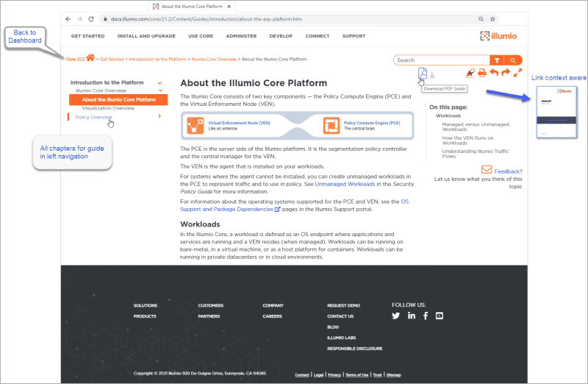Open the GET STARTED menu
This screenshot has height=384, width=588.
coord(87,36)
